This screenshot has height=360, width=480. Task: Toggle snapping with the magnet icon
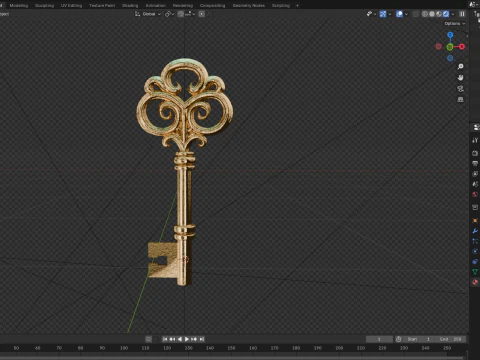coord(180,14)
